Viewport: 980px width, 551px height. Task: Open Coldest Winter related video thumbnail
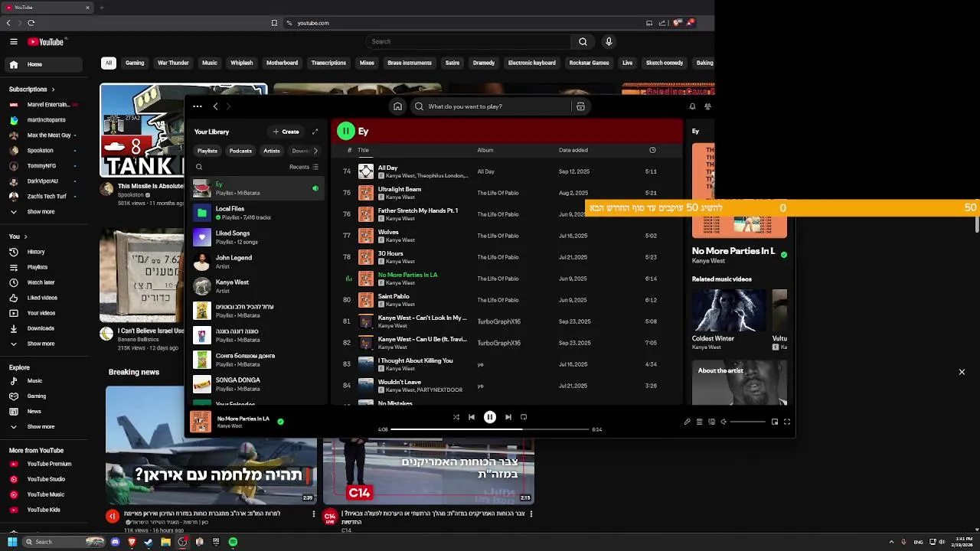click(728, 309)
